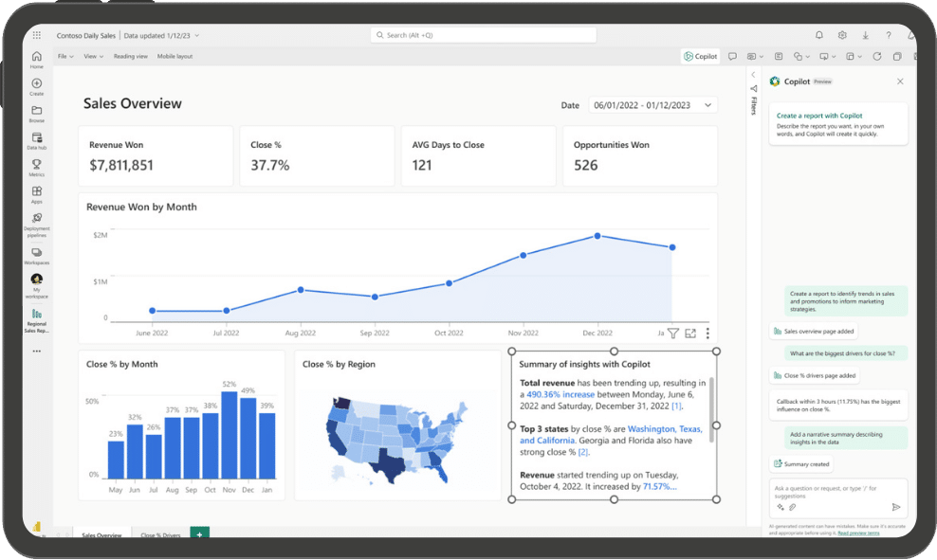The width and height of the screenshot is (937, 560).
Task: Open Create in the left navigation
Action: [36, 86]
